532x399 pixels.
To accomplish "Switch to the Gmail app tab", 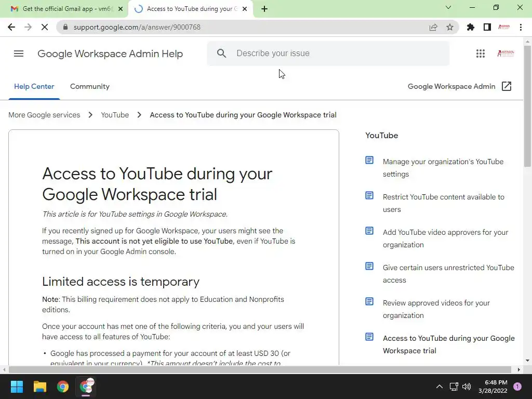I will click(62, 9).
